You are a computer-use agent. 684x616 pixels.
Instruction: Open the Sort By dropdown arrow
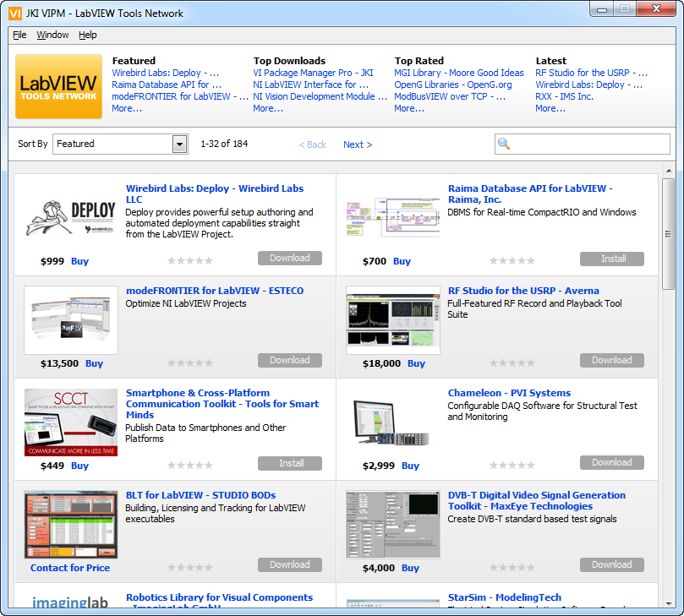tap(179, 144)
